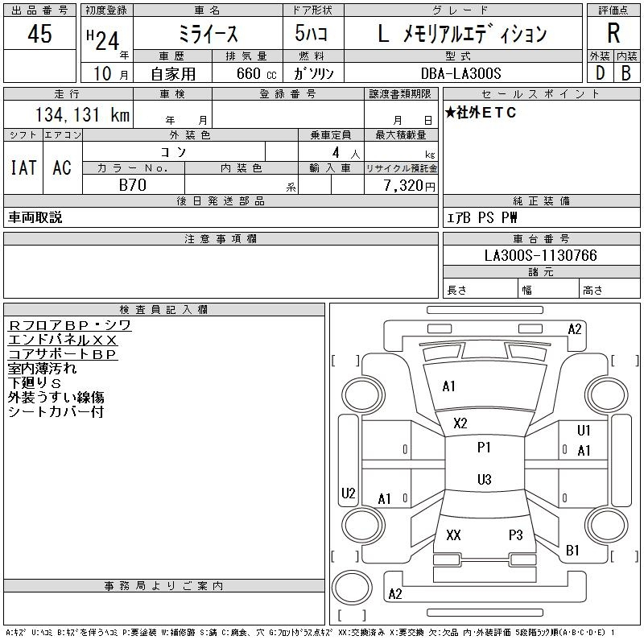Click interior grade letter B
Screen dimensions: 644x644
(x=626, y=73)
